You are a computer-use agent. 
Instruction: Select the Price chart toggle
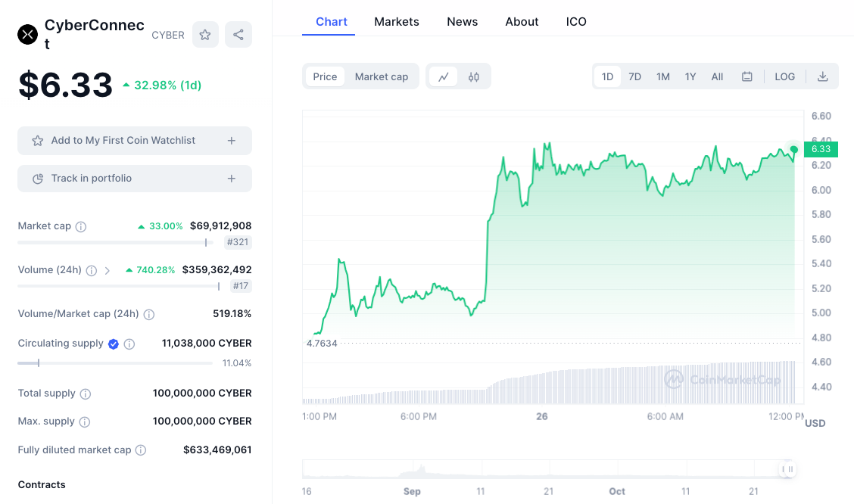pos(325,76)
